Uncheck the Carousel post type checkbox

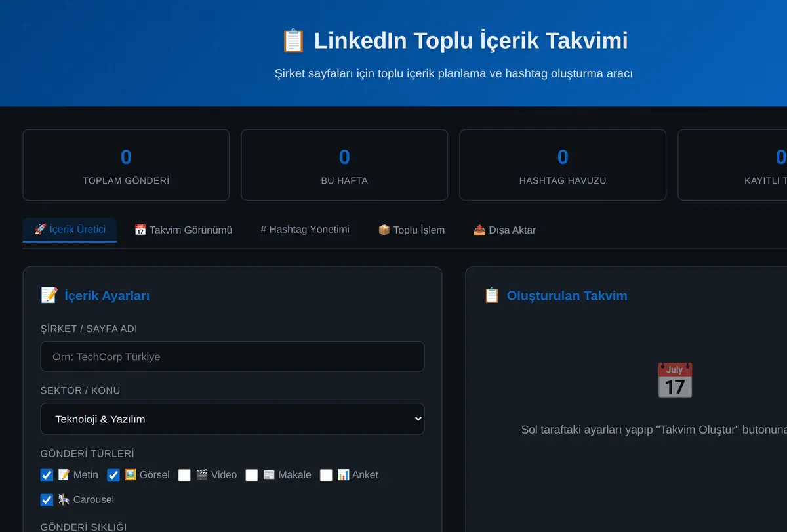47,500
